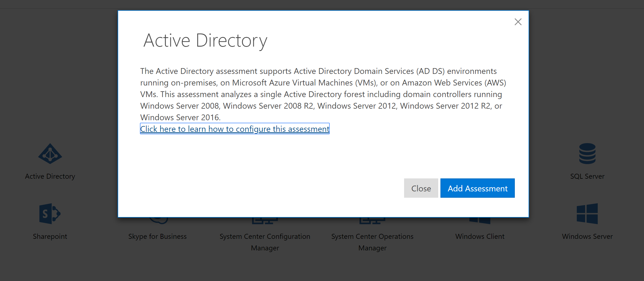Click the Add Assessment button
Image resolution: width=644 pixels, height=281 pixels.
coord(477,188)
